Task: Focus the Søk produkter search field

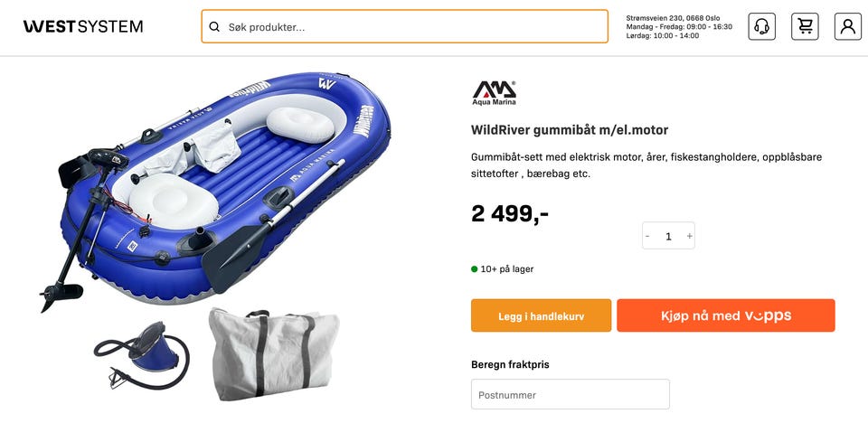Action: pyautogui.click(x=405, y=26)
